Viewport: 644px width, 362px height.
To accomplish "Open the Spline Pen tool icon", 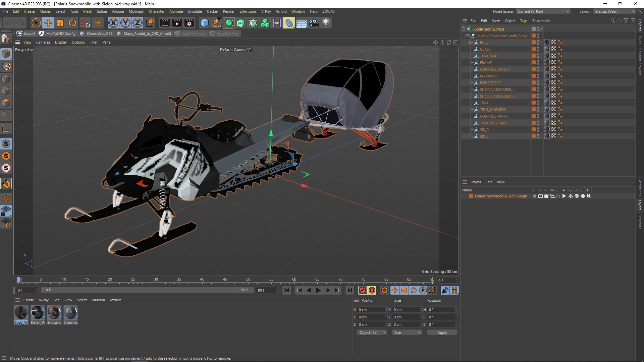I will click(217, 23).
